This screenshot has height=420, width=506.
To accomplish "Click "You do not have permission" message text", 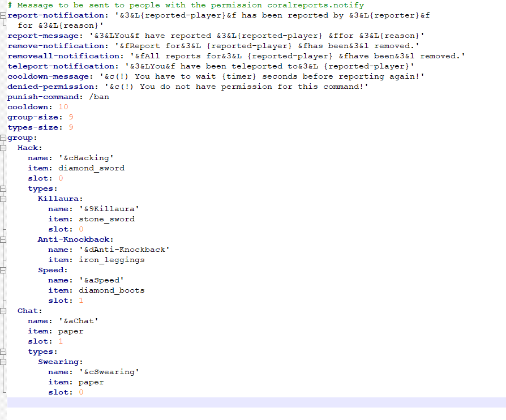I will [206, 87].
